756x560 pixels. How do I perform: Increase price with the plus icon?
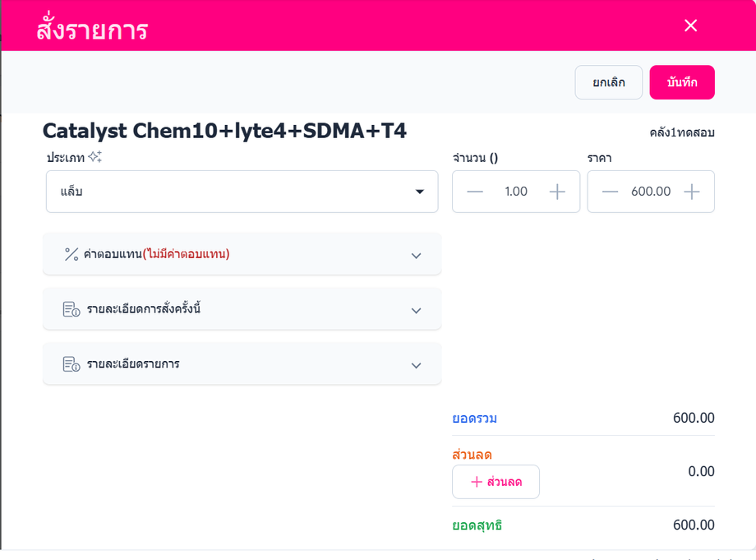point(692,192)
